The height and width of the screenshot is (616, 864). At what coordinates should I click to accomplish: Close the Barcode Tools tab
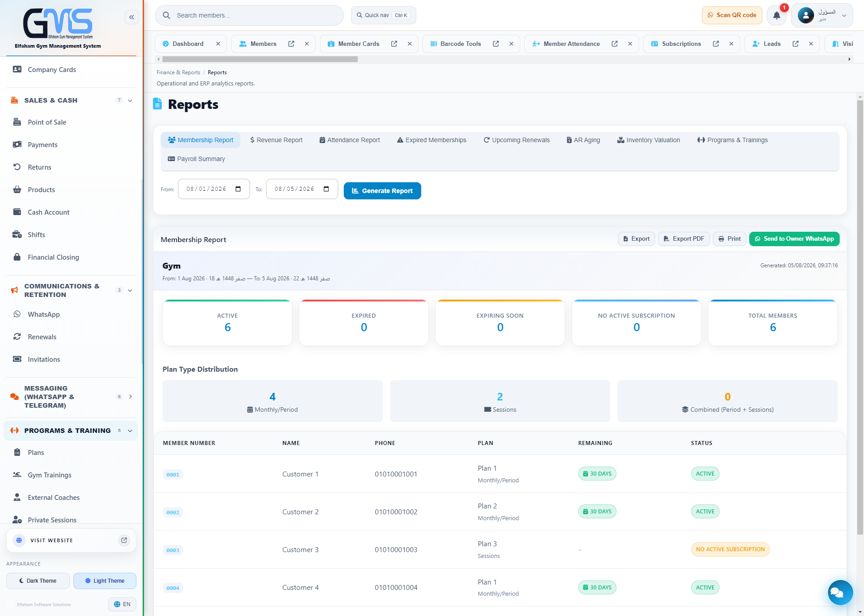511,44
